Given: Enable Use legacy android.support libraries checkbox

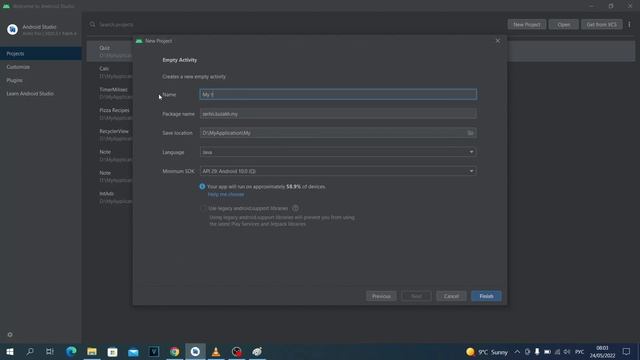Looking at the screenshot, I should [203, 208].
